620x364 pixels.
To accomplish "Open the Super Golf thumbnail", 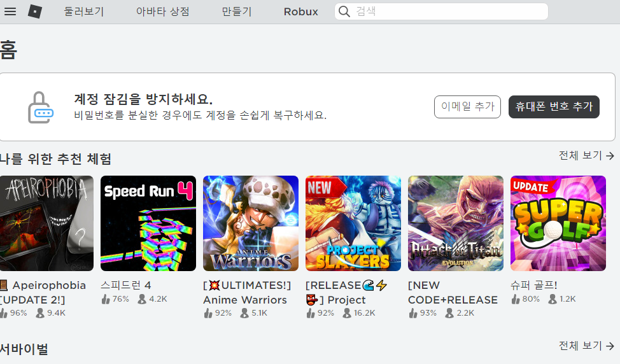I will [558, 223].
